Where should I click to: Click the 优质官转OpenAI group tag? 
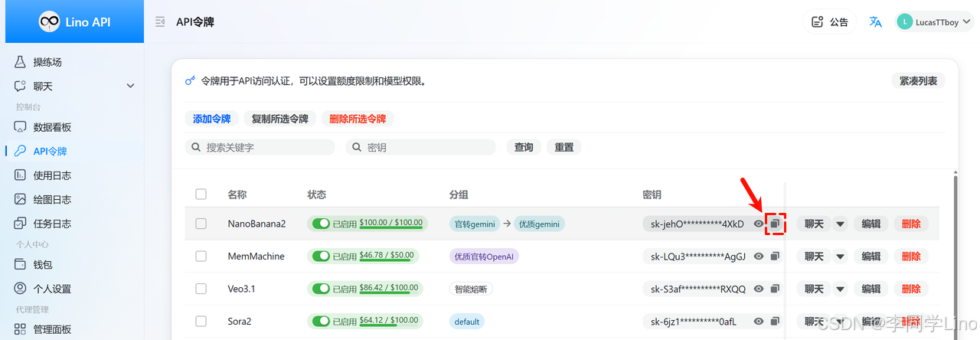[x=484, y=257]
